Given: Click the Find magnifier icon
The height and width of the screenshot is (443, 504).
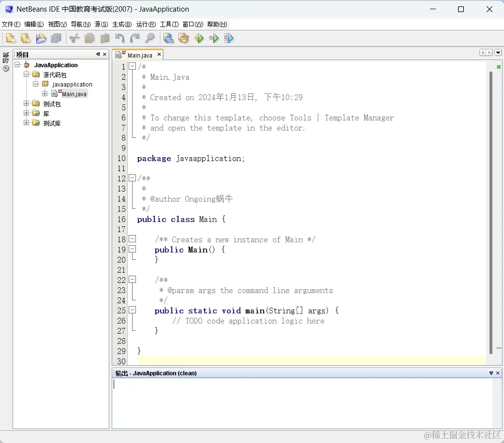Looking at the screenshot, I should pos(149,38).
